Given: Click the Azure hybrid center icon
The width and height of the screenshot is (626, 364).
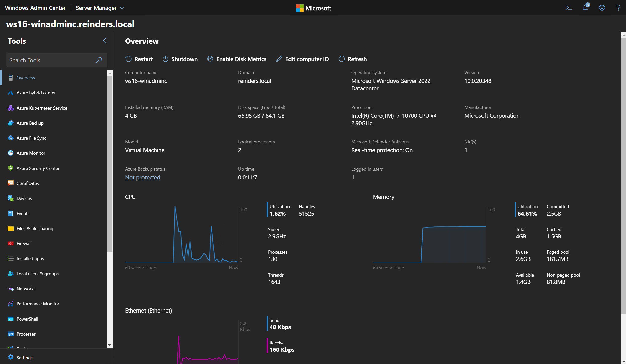Looking at the screenshot, I should [x=10, y=93].
